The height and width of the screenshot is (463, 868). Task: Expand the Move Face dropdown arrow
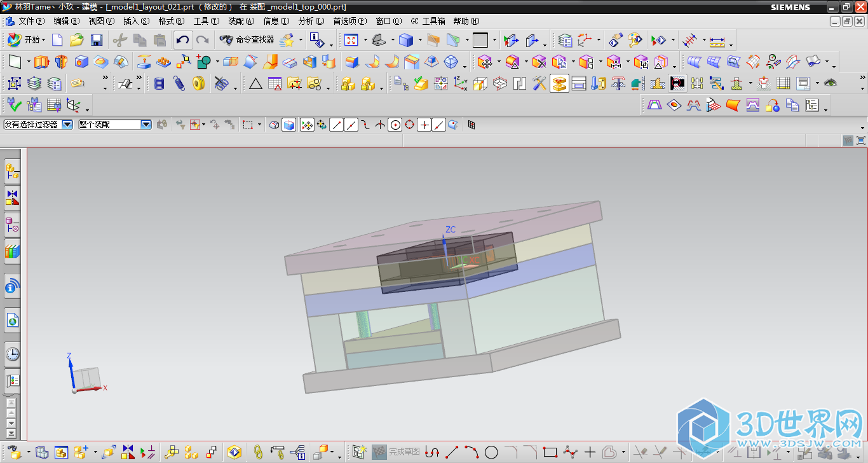tap(499, 62)
